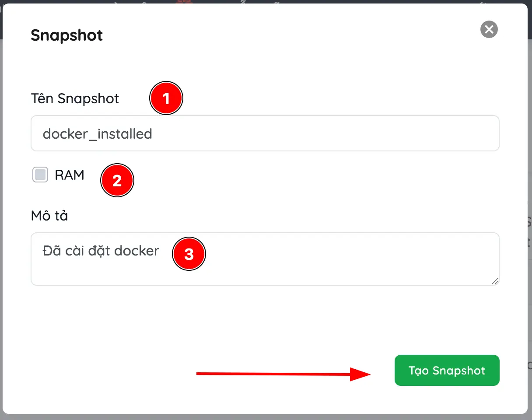This screenshot has width=532, height=420.
Task: Click the RAM label text
Action: click(70, 175)
